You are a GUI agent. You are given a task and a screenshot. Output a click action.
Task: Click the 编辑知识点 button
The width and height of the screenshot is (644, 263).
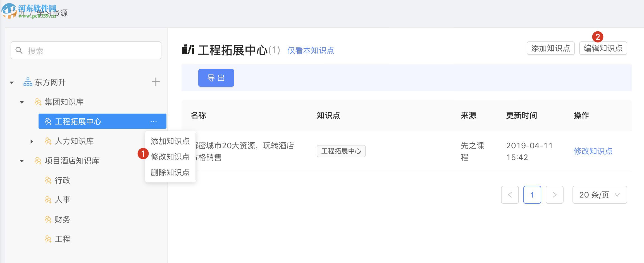click(x=603, y=48)
